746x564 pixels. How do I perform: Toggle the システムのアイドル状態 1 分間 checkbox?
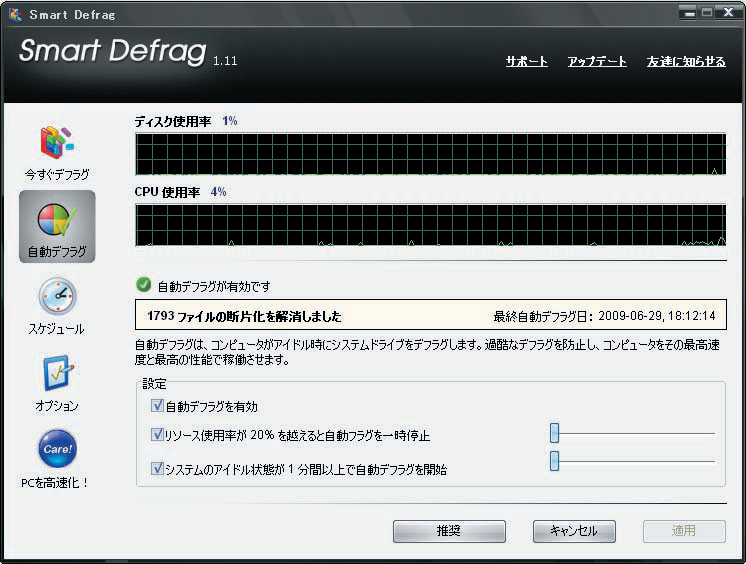(x=157, y=468)
